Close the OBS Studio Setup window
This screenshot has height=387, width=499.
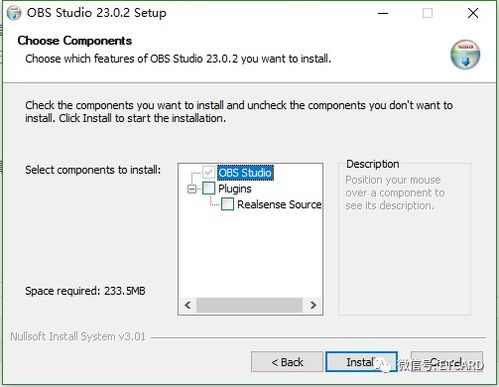[x=473, y=13]
